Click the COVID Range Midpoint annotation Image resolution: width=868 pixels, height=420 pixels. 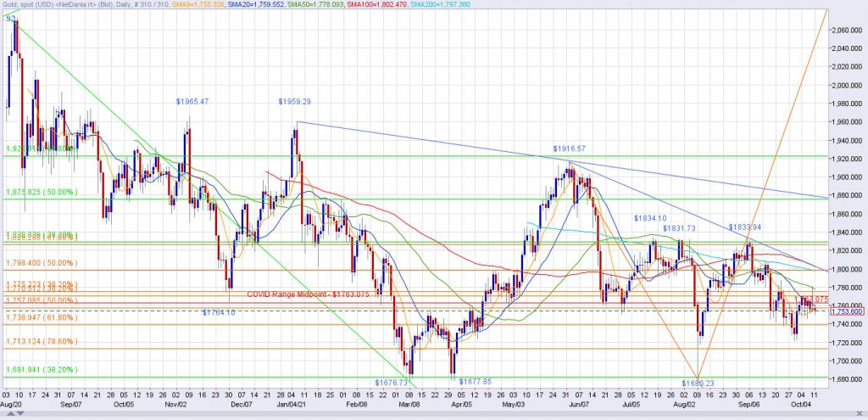308,294
